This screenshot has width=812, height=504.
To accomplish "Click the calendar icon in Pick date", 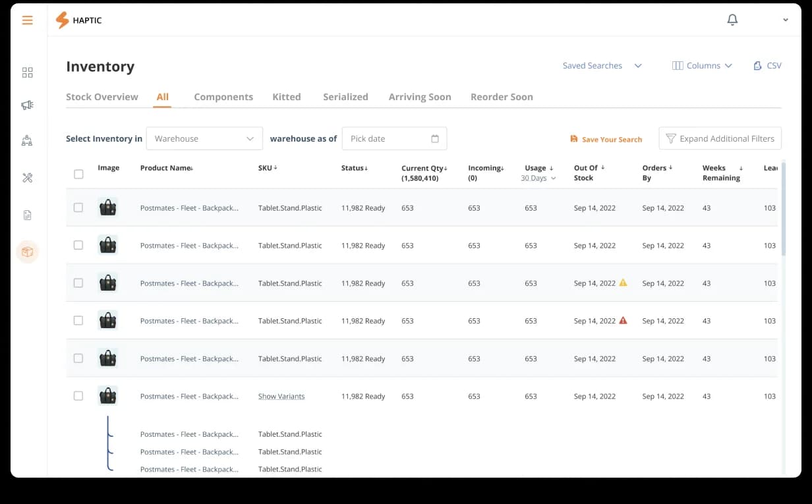I will (435, 139).
